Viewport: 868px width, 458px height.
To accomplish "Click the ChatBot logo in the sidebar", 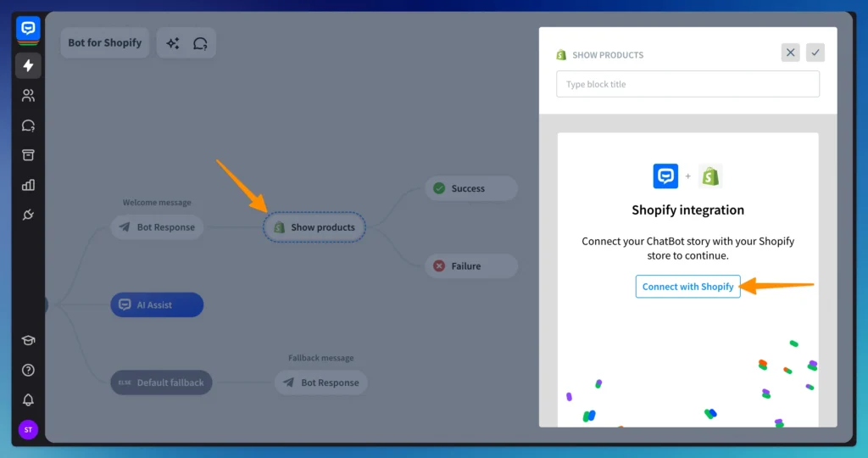I will click(x=28, y=30).
